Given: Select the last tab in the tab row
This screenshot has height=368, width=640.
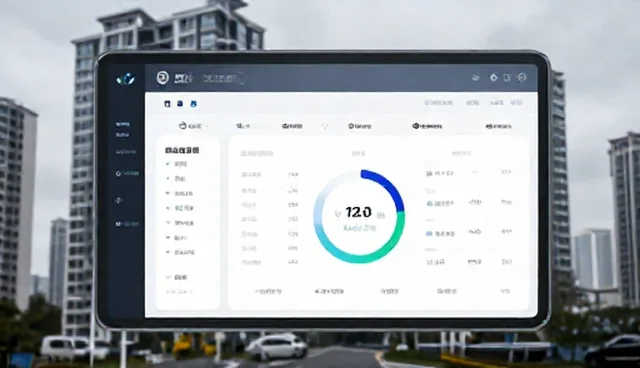Looking at the screenshot, I should click(498, 126).
